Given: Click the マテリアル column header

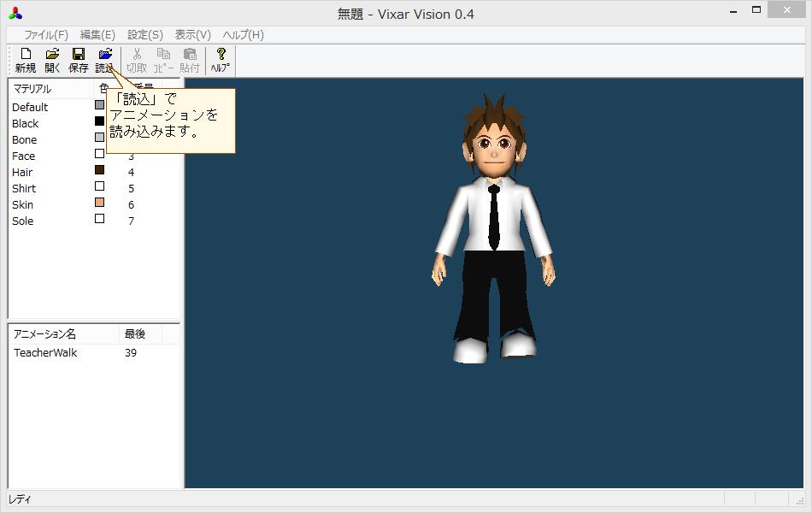Looking at the screenshot, I should point(32,88).
